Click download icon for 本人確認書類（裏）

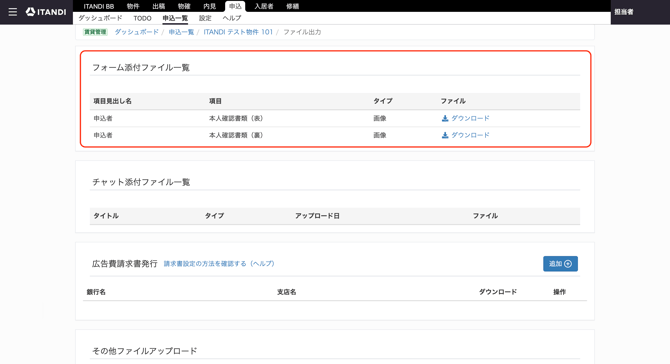point(445,135)
